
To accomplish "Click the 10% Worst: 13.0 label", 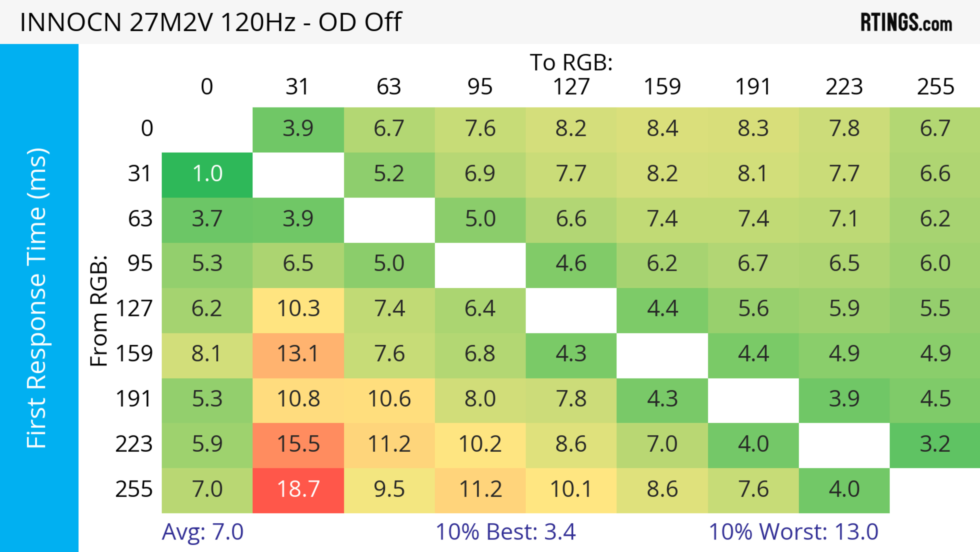I will (794, 532).
